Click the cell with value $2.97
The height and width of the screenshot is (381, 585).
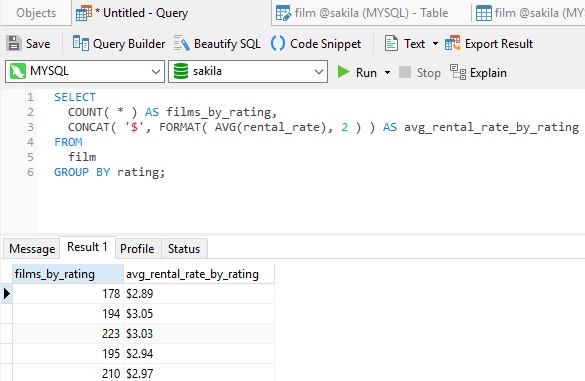199,373
